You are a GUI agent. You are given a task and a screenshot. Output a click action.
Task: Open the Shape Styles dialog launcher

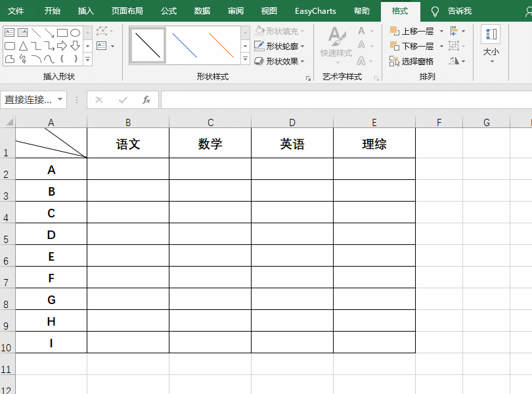click(308, 78)
